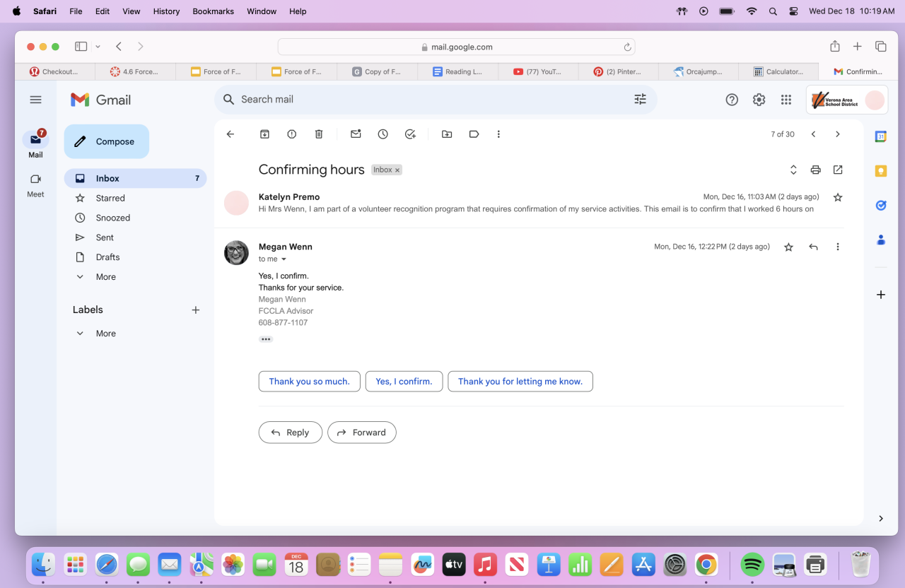Choose smart reply 'Yes, I confirm.'
Screen dimensions: 905x588
coord(404,382)
